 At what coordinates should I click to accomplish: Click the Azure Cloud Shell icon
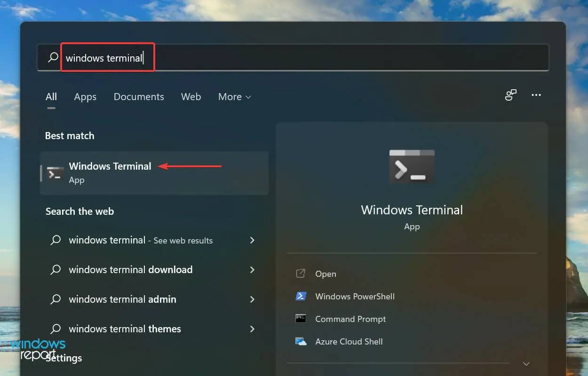[x=301, y=342]
